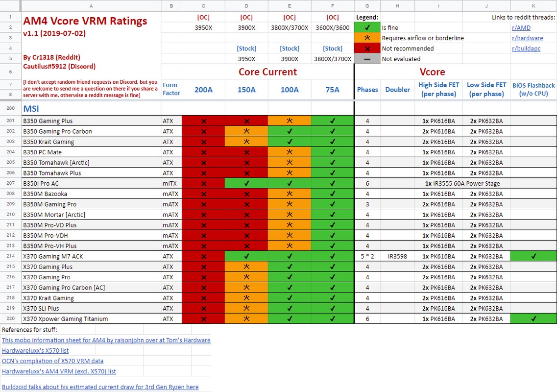Viewport: 557px width, 392px height.
Task: Click orange 150A asterisk for X370 Gaming Plus
Action: (x=246, y=267)
